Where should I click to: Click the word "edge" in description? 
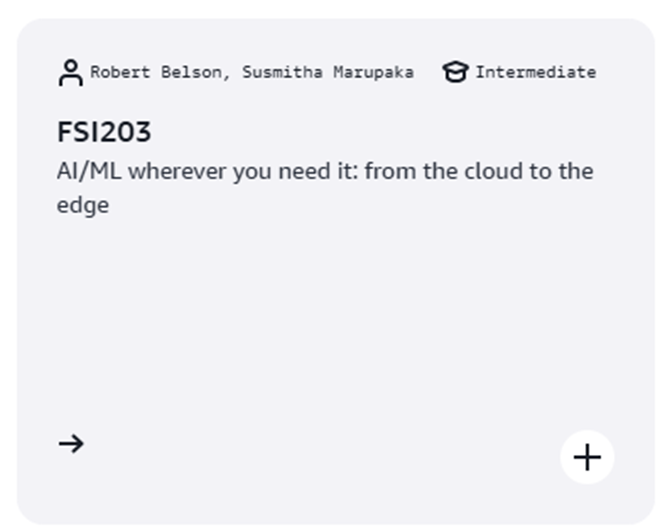(x=83, y=205)
